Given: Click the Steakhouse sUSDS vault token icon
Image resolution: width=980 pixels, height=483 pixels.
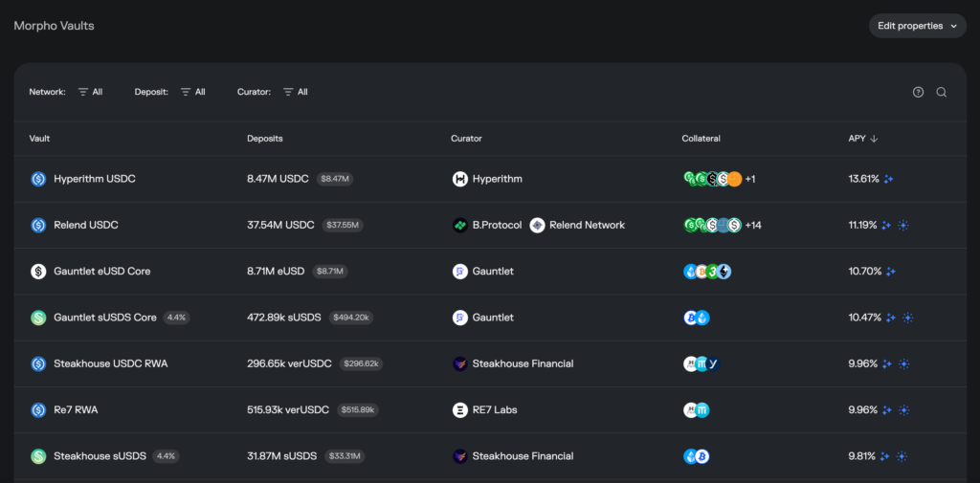Looking at the screenshot, I should click(38, 456).
